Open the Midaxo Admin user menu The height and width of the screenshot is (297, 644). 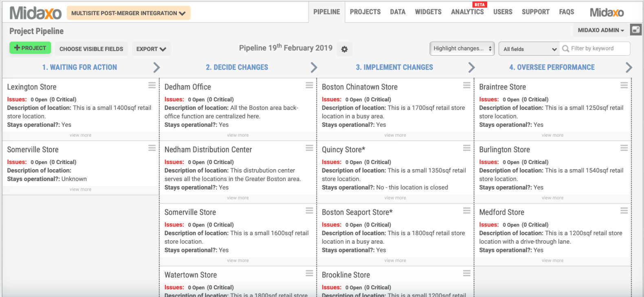pyautogui.click(x=601, y=30)
